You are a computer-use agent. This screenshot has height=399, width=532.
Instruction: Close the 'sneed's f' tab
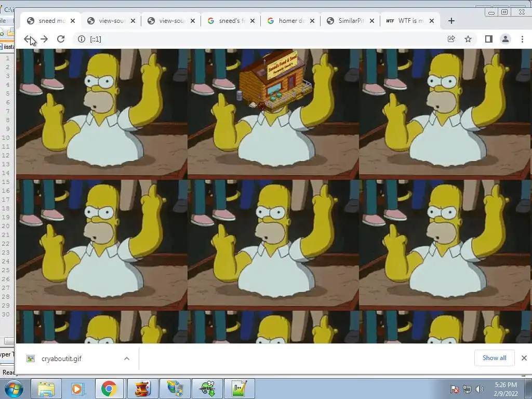252,21
